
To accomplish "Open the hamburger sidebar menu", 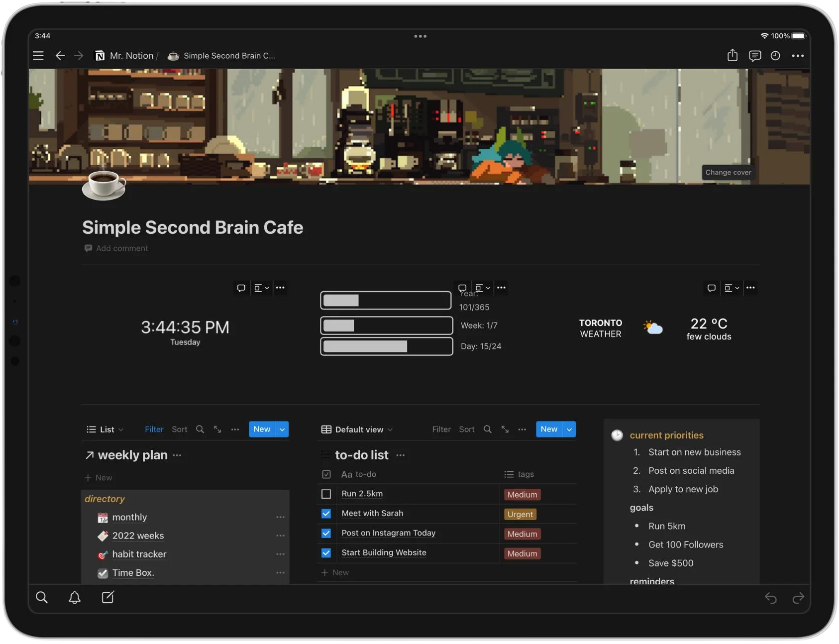I will pos(38,56).
